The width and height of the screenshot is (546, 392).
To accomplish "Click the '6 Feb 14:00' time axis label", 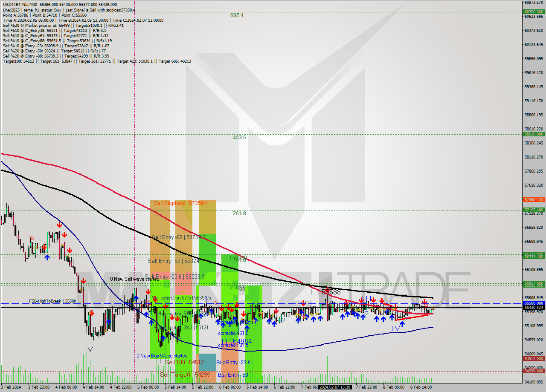I will tap(257, 387).
